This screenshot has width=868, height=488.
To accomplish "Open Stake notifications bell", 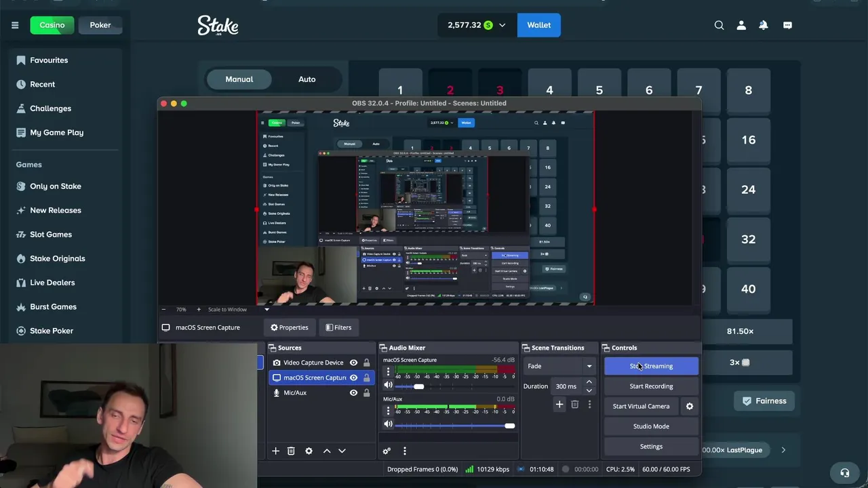I will pyautogui.click(x=764, y=25).
